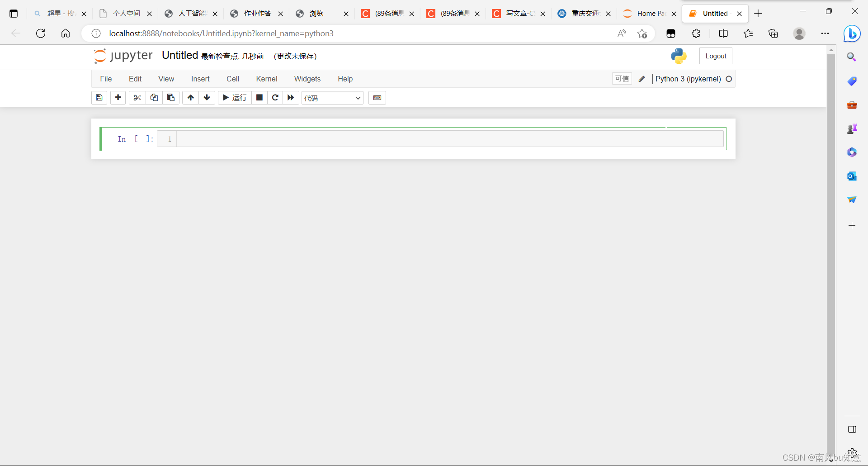The image size is (868, 466).
Task: Run the cell using 运行 button
Action: (235, 98)
